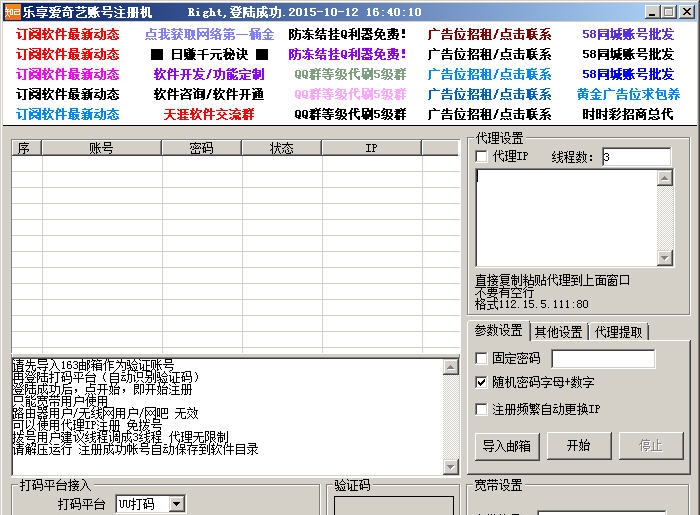This screenshot has width=700, height=515.
Task: Expand the 打码平台 UU打码 dropdown
Action: [176, 504]
